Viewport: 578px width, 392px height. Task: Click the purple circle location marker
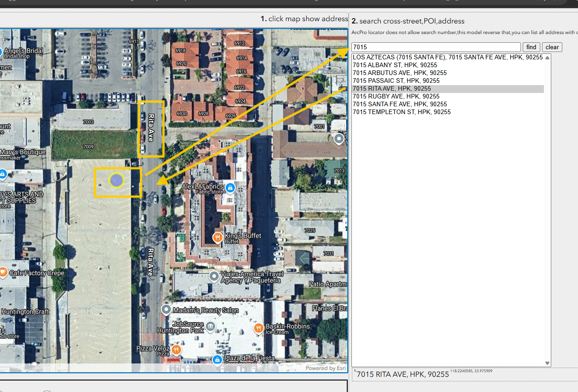click(117, 181)
